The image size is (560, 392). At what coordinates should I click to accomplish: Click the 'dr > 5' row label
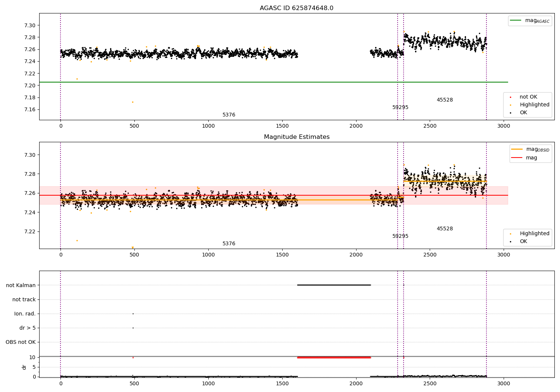[28, 328]
